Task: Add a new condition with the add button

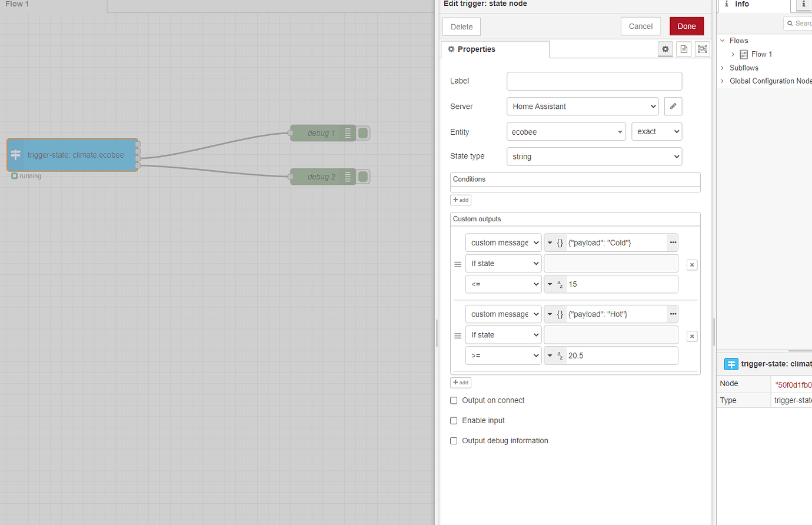Action: [x=461, y=200]
